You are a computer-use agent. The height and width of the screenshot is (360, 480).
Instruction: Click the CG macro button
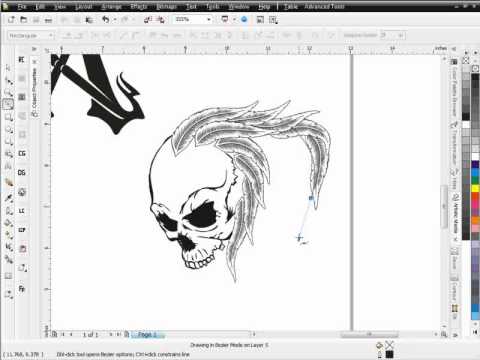22,154
